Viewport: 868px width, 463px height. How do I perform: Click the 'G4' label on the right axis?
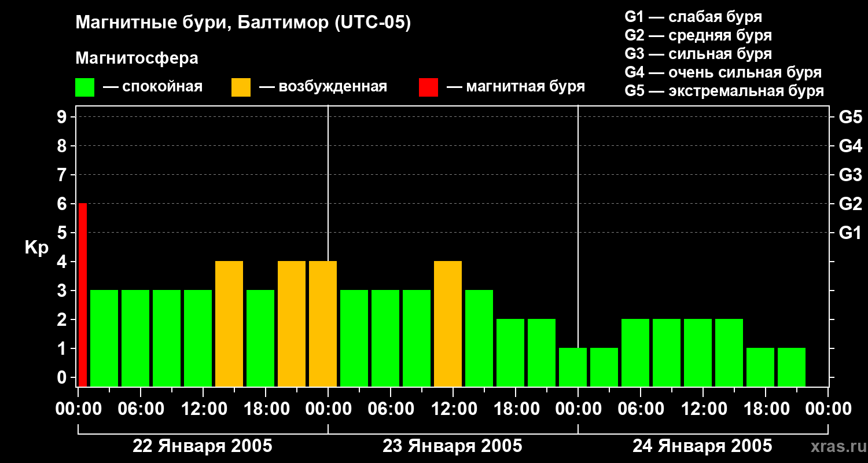[851, 146]
